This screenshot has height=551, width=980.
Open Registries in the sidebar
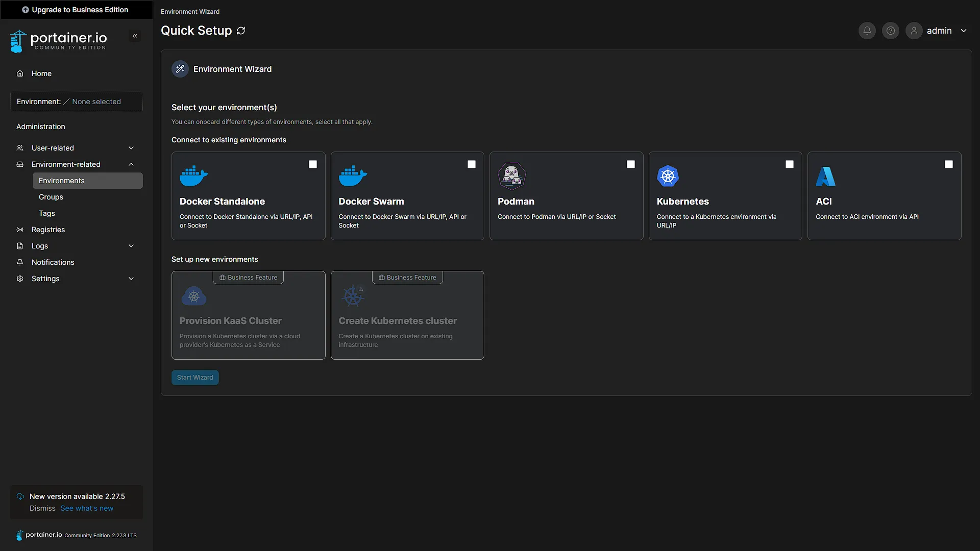pyautogui.click(x=77, y=230)
